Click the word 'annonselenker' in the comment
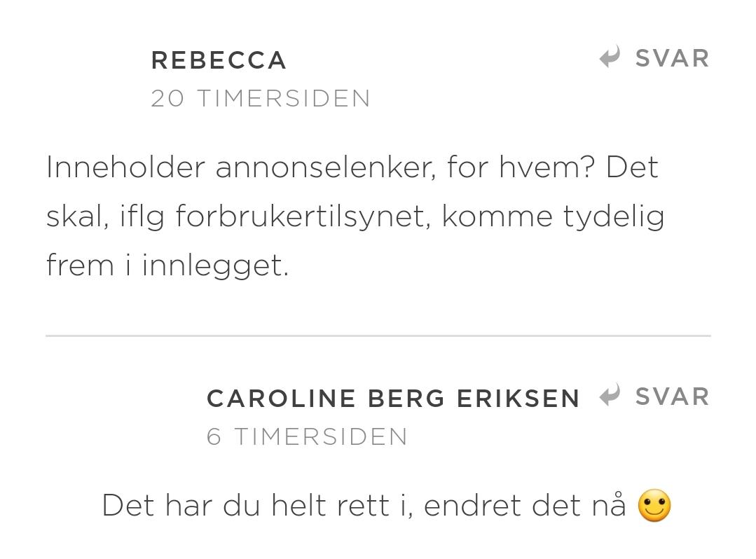This screenshot has width=756, height=559. click(325, 167)
